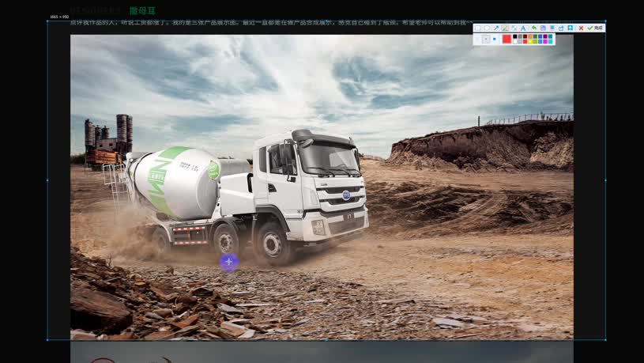Select the mosaic blur tool
Screen dimensions: 644x363
click(514, 28)
